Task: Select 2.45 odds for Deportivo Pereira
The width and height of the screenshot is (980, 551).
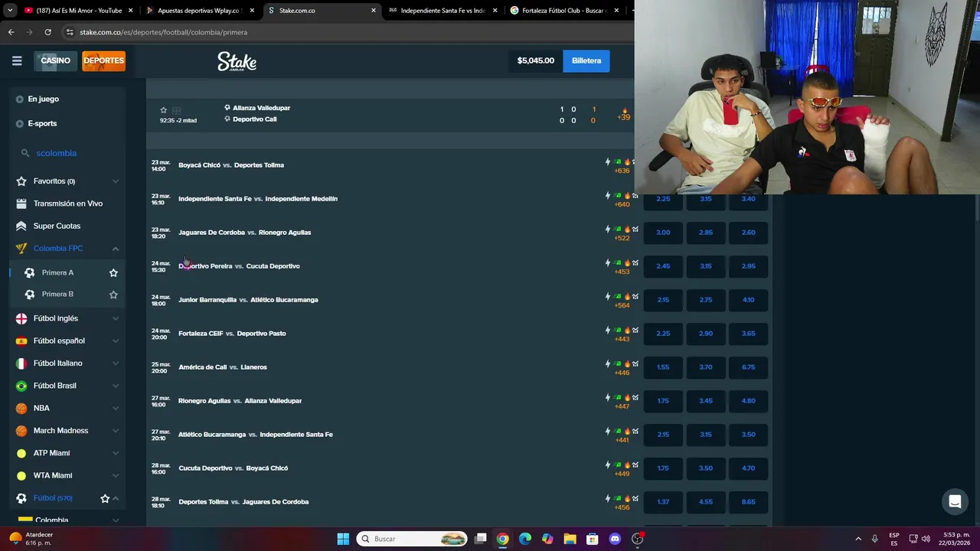Action: [663, 266]
